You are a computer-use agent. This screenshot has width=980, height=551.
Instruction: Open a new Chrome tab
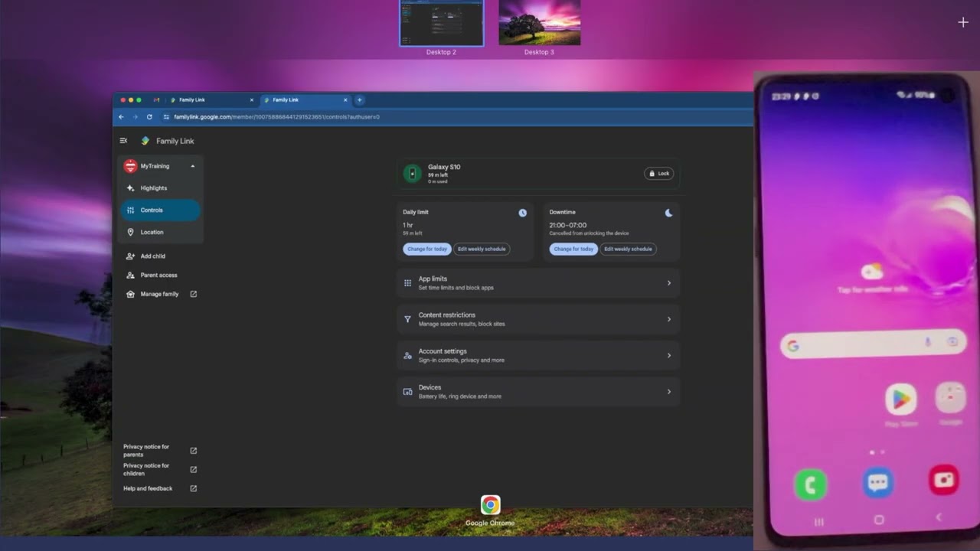click(359, 99)
